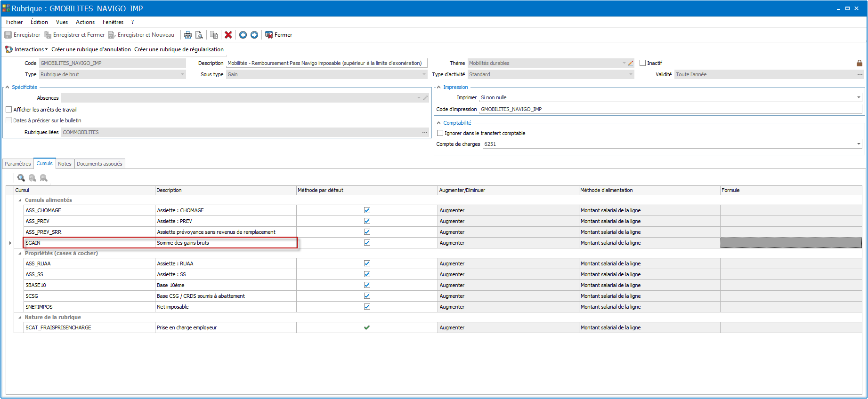This screenshot has height=399, width=868.
Task: Click the Enregistrer save icon
Action: pos(8,35)
